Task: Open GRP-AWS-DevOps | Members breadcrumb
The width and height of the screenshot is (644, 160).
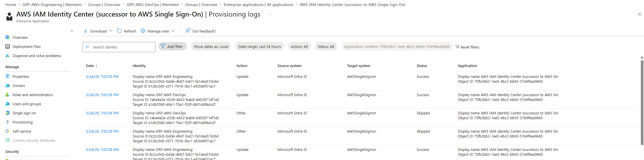Action: [153, 5]
